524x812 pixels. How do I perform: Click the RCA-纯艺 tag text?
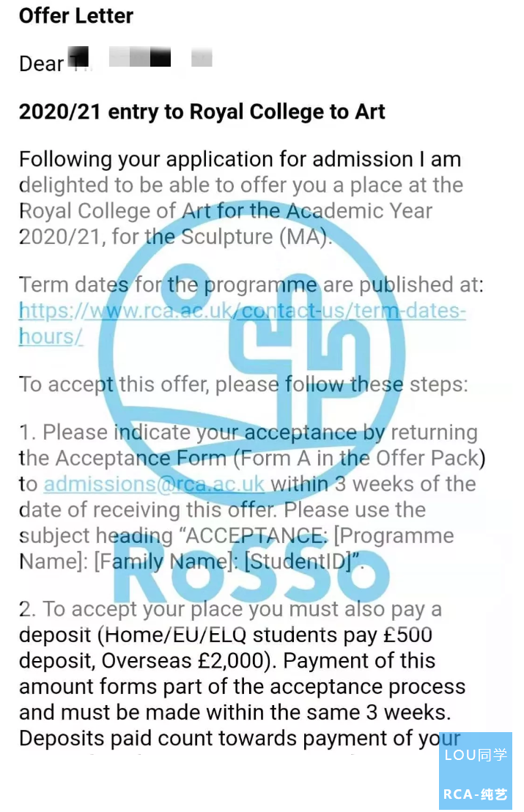476,794
